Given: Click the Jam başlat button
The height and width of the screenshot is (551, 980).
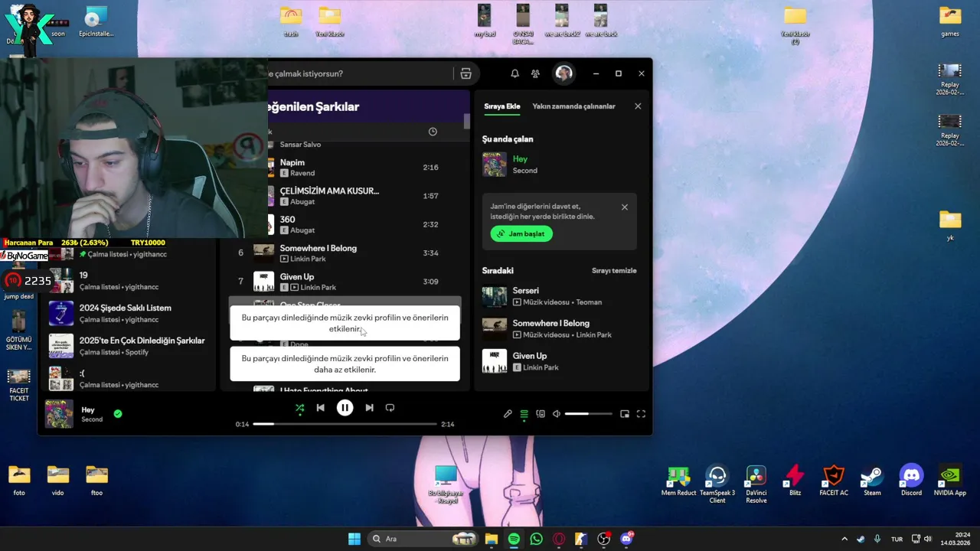Looking at the screenshot, I should 521,233.
